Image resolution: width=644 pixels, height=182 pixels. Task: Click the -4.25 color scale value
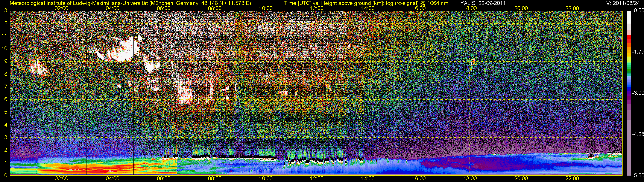pos(638,134)
